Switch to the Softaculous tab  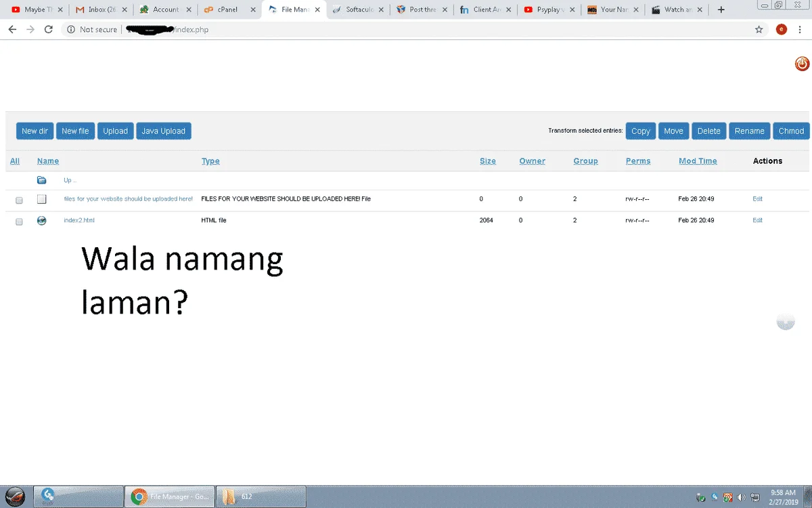[x=357, y=9]
